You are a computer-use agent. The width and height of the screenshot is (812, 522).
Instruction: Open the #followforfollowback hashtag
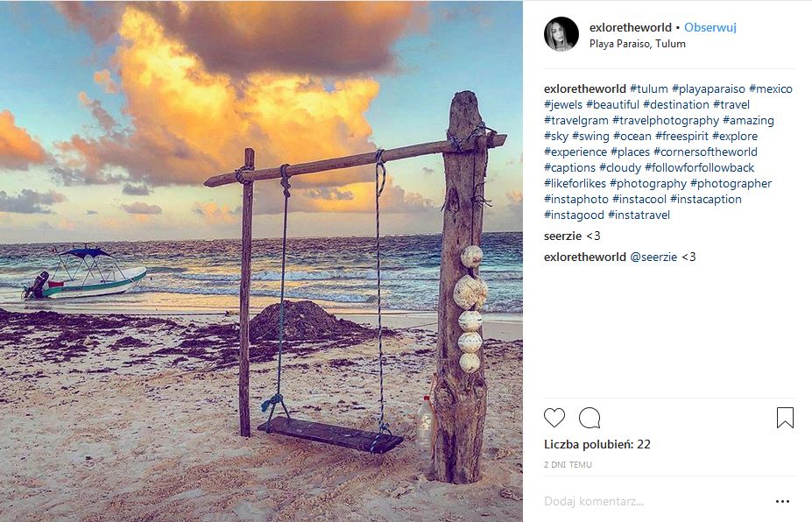point(699,167)
